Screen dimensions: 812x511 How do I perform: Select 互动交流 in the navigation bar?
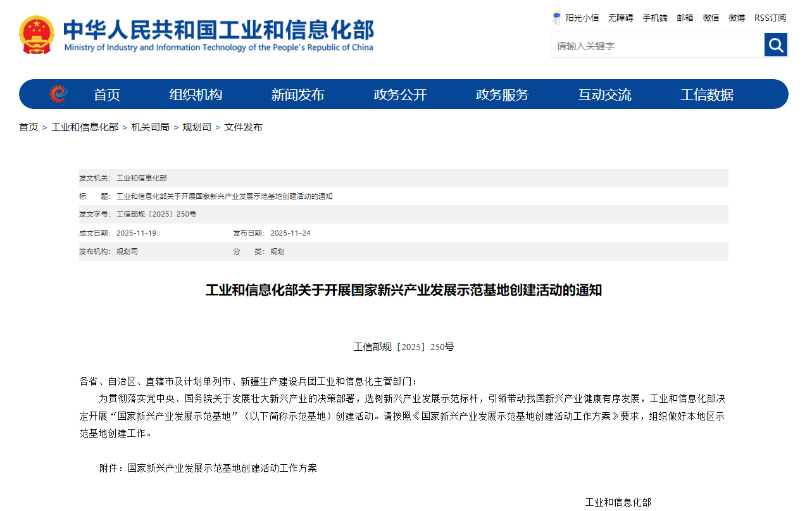point(604,95)
